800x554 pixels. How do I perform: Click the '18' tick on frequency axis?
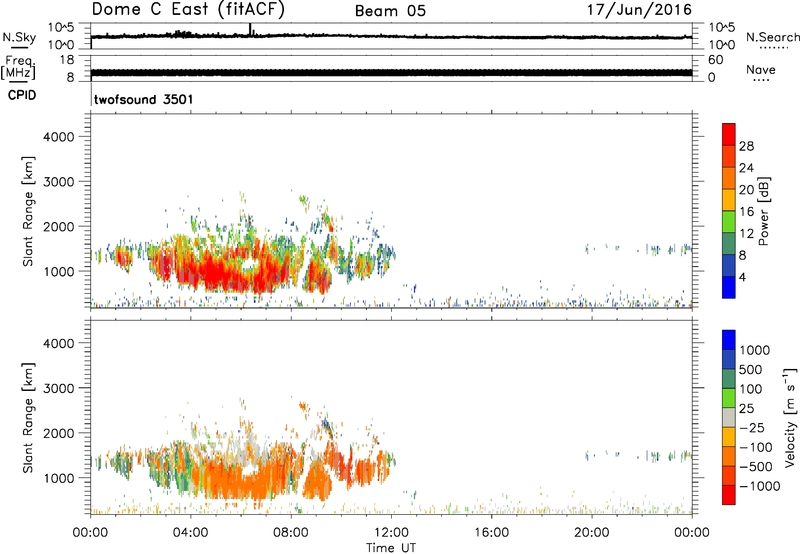coord(67,60)
